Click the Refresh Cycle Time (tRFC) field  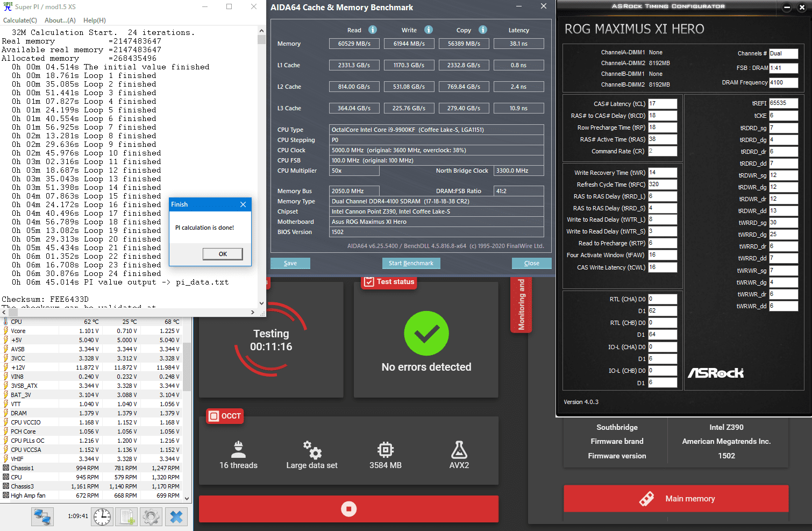[662, 184]
